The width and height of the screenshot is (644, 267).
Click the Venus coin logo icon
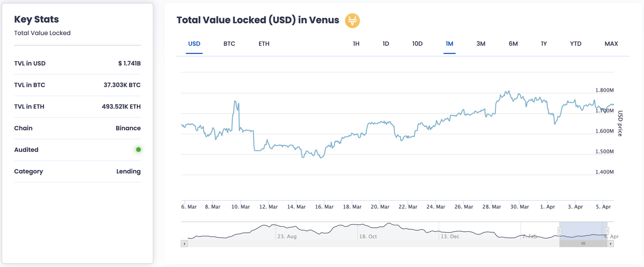tap(352, 21)
